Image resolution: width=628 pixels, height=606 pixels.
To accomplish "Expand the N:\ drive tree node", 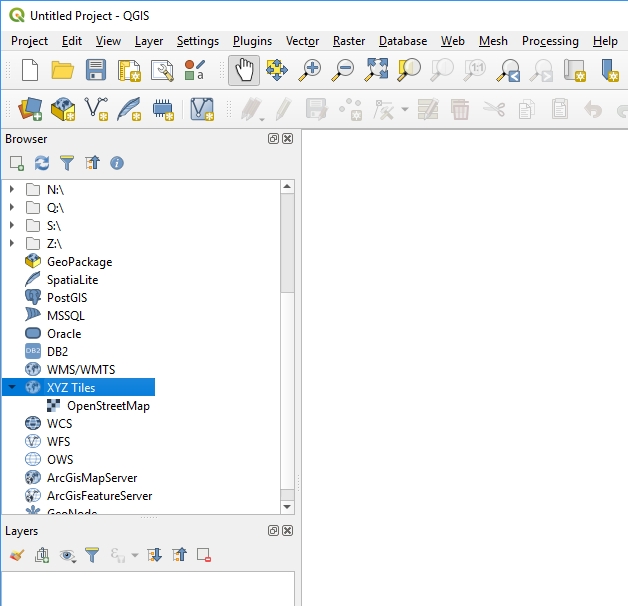I will 11,189.
